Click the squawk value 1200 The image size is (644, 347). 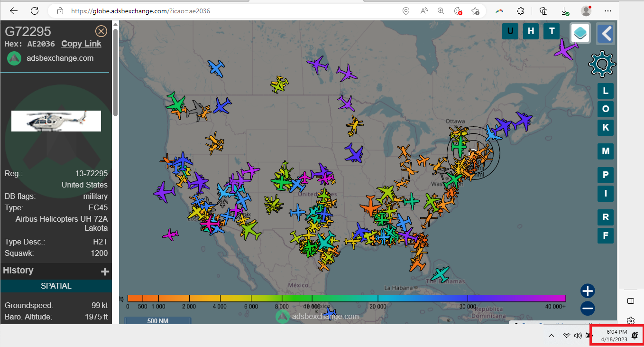99,253
